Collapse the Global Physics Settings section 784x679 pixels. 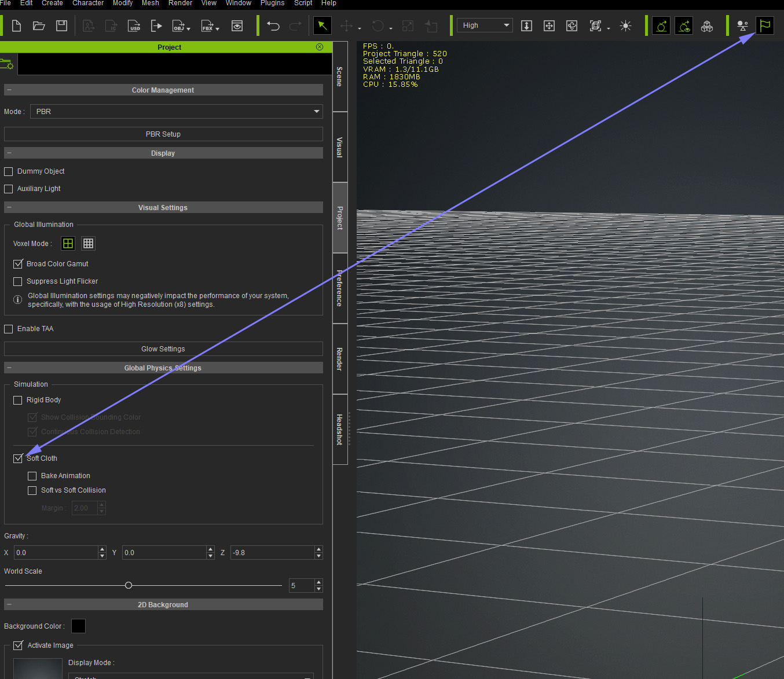(x=9, y=368)
